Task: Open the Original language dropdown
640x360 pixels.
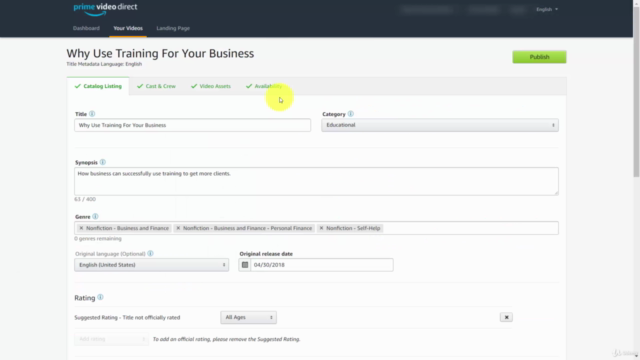Action: [x=151, y=265]
